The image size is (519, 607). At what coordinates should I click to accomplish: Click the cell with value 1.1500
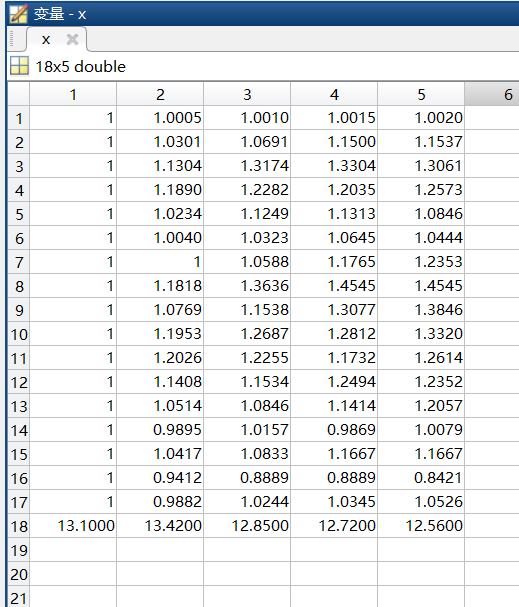point(334,142)
